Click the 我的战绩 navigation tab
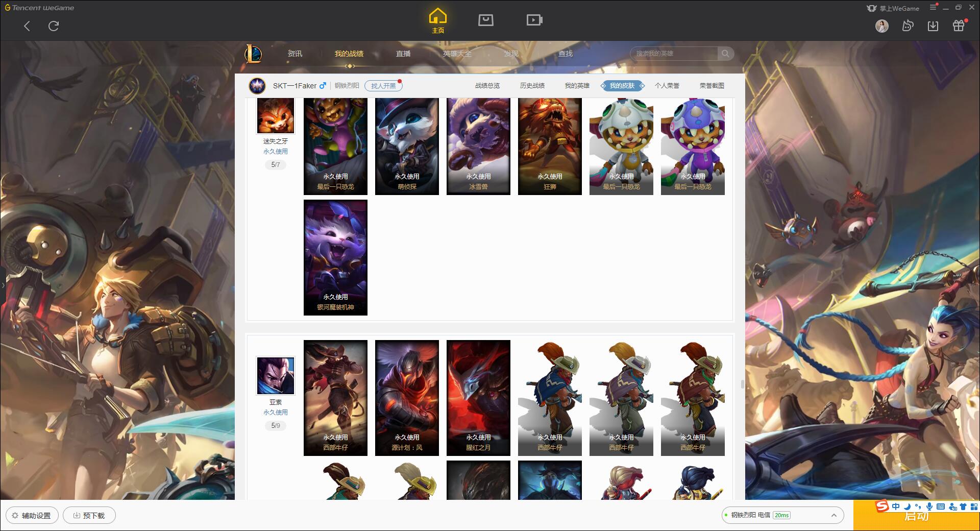The width and height of the screenshot is (980, 531). pos(349,54)
